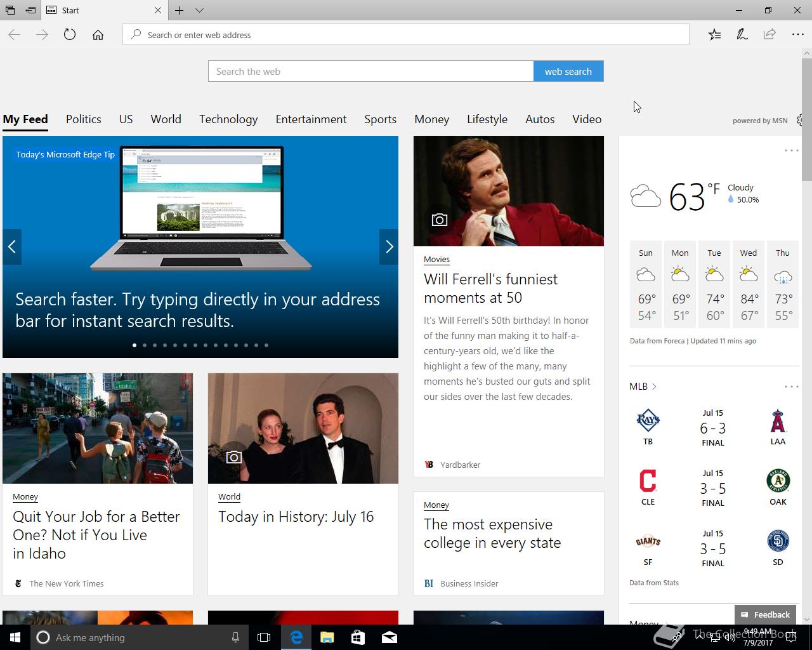Open the Autos tab

point(540,119)
